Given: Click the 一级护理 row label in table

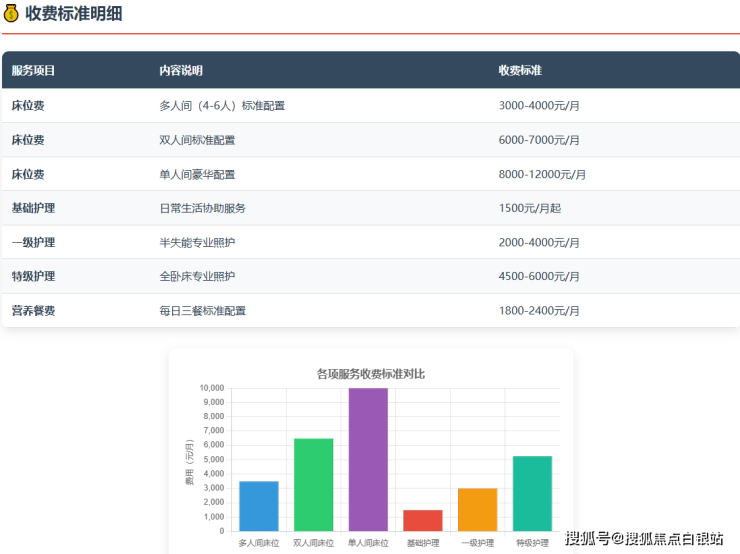Looking at the screenshot, I should tap(34, 243).
